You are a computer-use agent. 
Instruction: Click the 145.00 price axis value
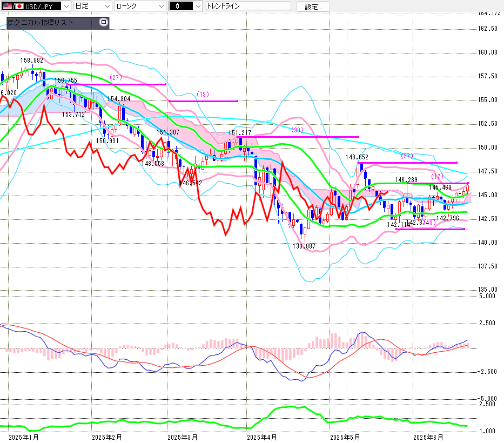coord(488,195)
